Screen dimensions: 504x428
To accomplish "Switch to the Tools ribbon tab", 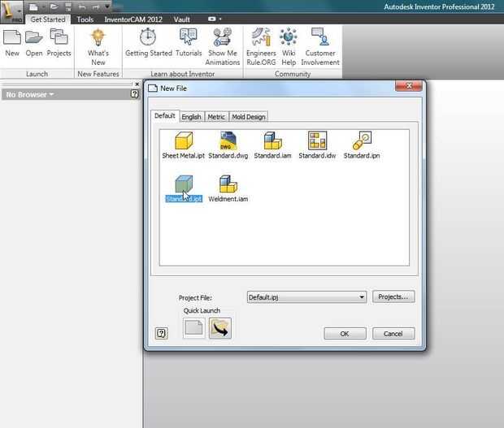I will coord(85,19).
